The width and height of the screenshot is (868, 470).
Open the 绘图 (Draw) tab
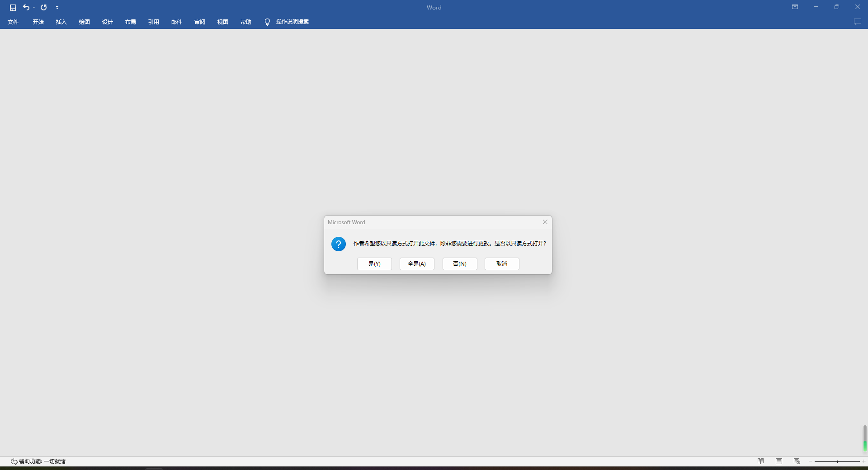coord(84,22)
